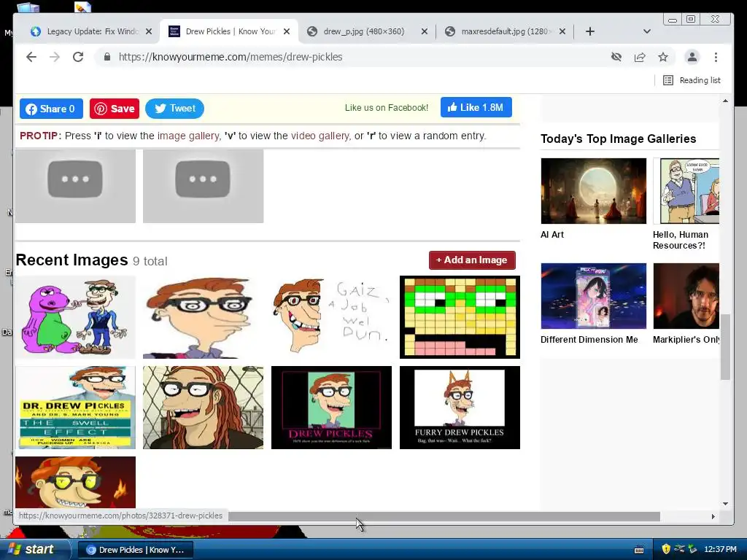Open the Furry Drew Pickles poster
This screenshot has height=560, width=747.
tap(460, 408)
